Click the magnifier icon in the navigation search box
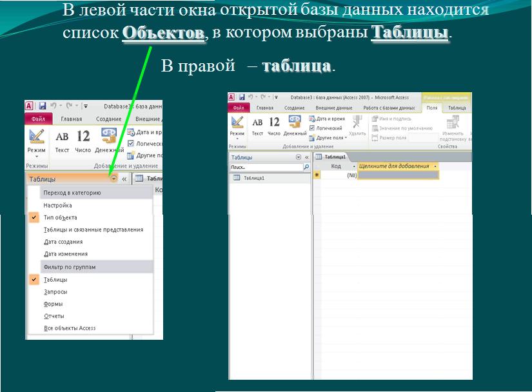This screenshot has height=392, width=532. click(x=306, y=167)
